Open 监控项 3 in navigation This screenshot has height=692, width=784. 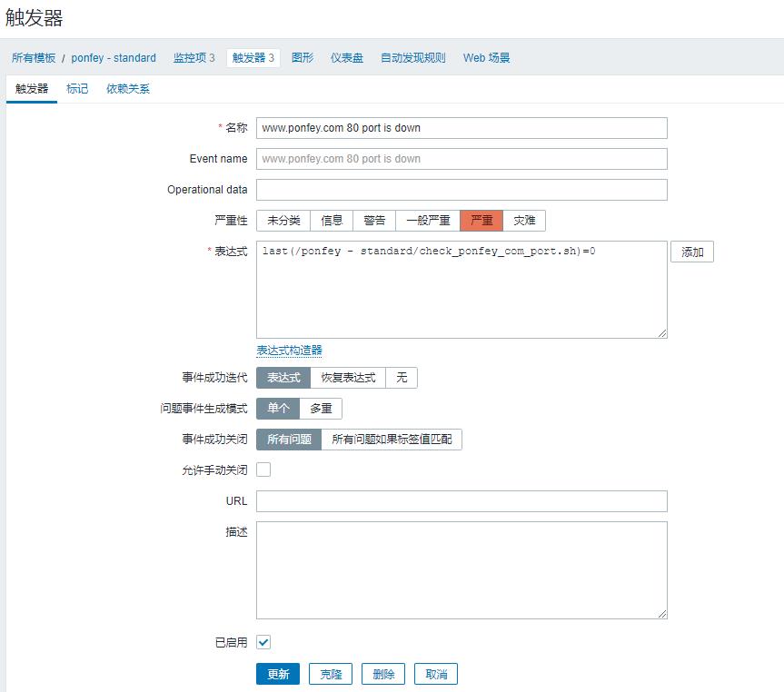(194, 58)
